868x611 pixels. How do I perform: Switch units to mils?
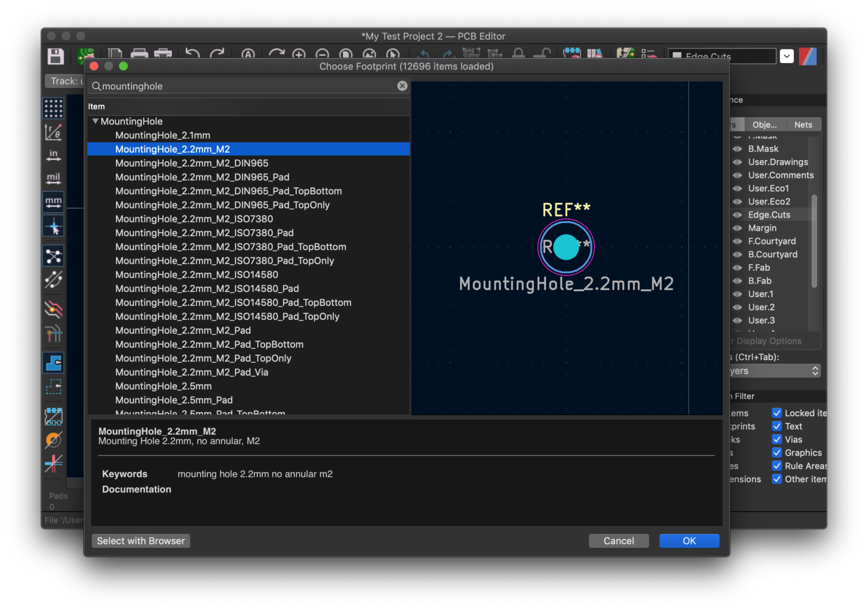pyautogui.click(x=53, y=178)
